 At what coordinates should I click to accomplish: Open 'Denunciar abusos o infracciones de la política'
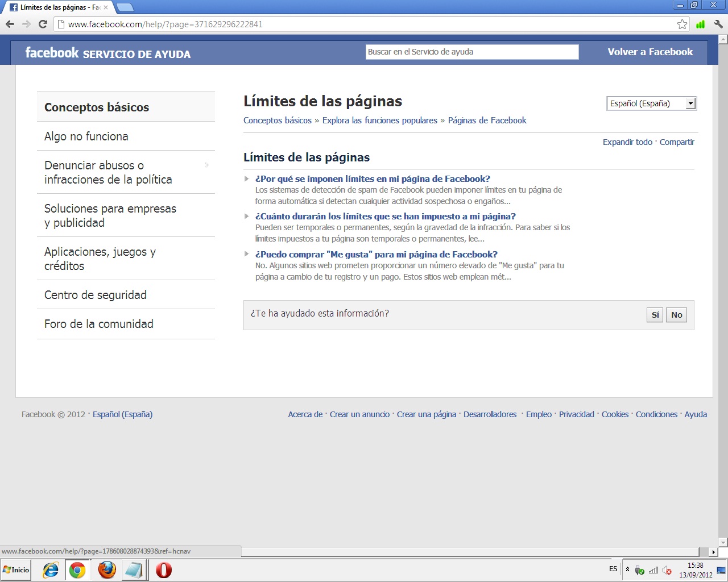[x=126, y=172]
